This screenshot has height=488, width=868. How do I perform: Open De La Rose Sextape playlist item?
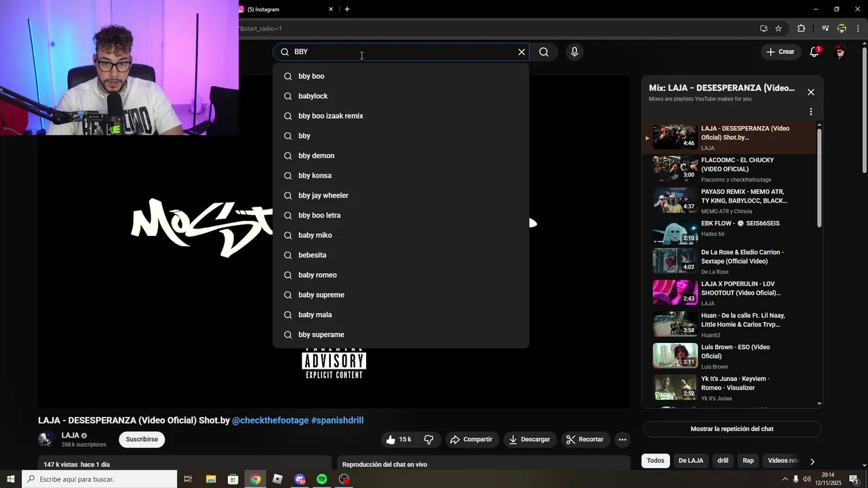[x=729, y=261]
